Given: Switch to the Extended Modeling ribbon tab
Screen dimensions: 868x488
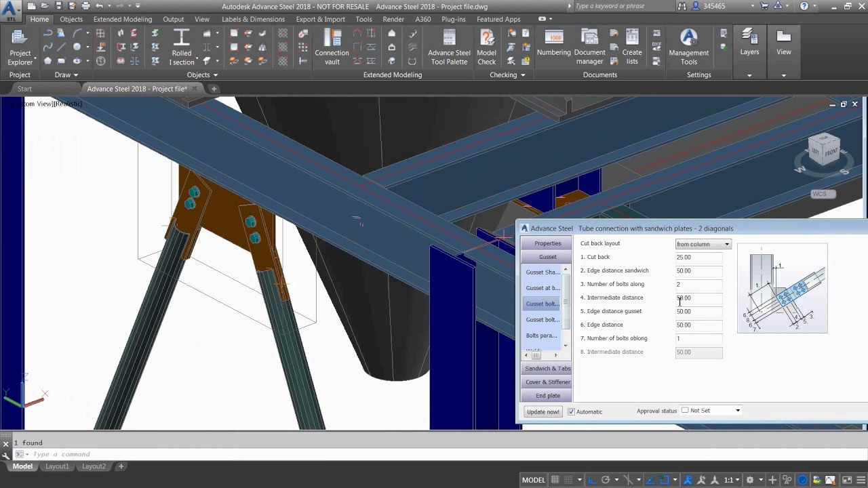Looking at the screenshot, I should click(123, 19).
